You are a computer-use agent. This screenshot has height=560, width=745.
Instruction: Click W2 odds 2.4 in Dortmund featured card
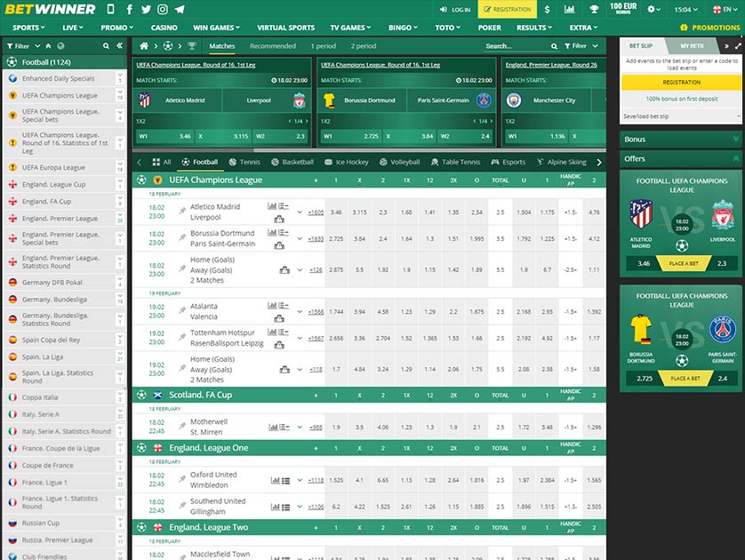[465, 136]
